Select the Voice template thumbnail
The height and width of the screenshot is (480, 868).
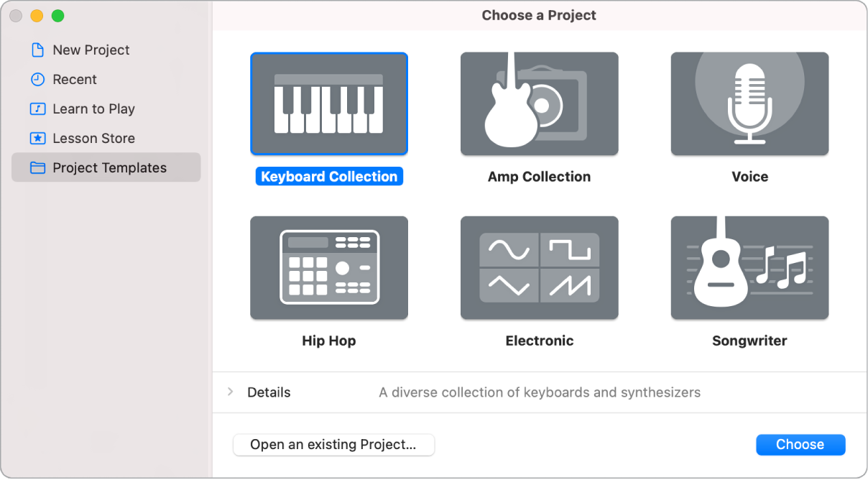click(x=749, y=103)
